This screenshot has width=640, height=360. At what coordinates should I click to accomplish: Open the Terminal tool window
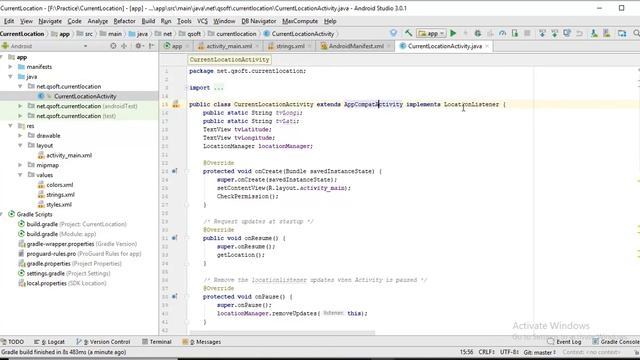[157, 342]
